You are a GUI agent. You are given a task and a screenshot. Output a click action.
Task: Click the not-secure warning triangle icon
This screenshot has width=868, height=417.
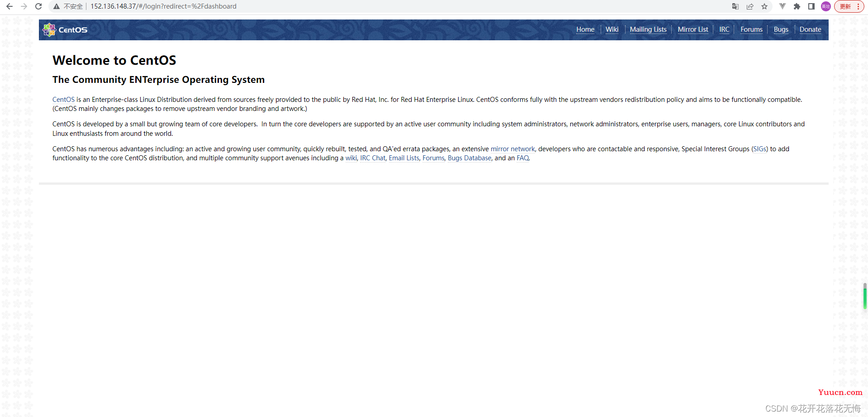pyautogui.click(x=57, y=6)
